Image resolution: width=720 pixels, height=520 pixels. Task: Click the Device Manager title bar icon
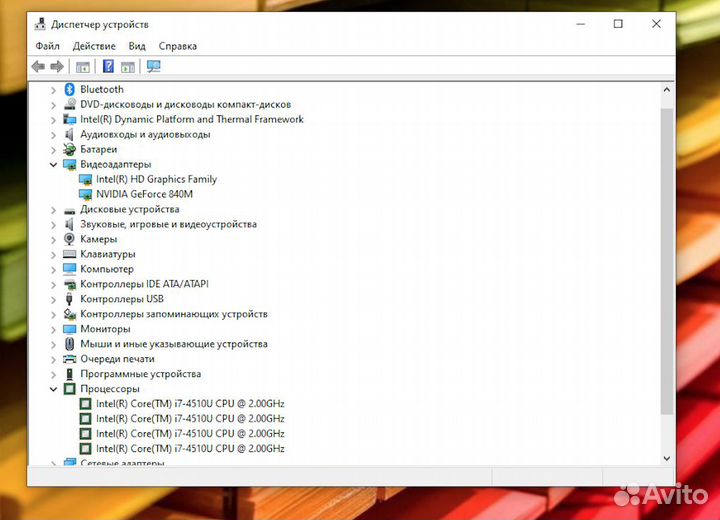coord(40,24)
